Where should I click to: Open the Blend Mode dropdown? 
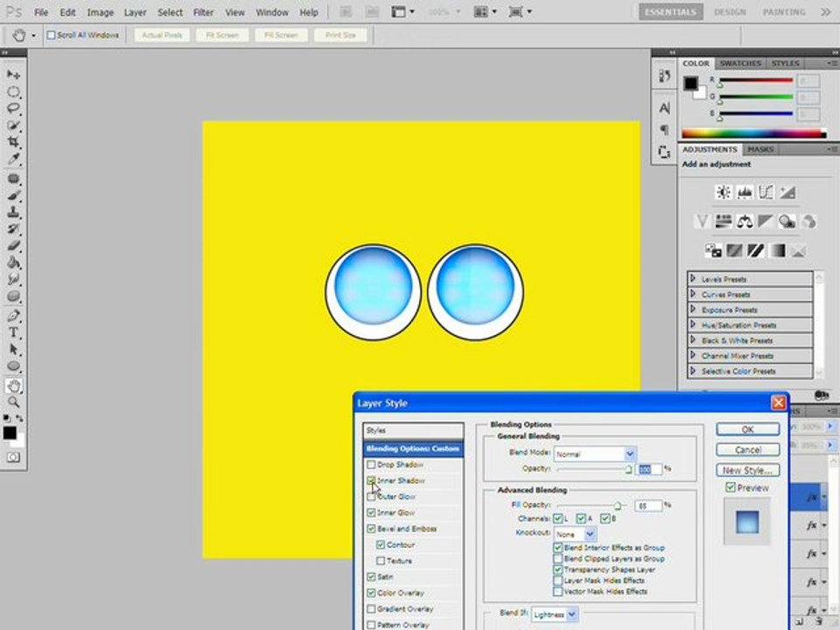tap(595, 454)
